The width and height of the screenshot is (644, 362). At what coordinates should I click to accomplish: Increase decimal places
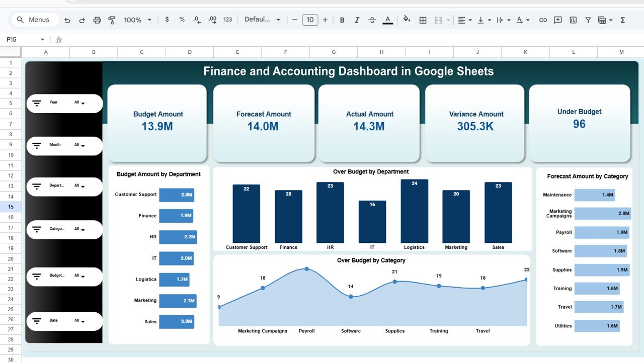pos(212,20)
